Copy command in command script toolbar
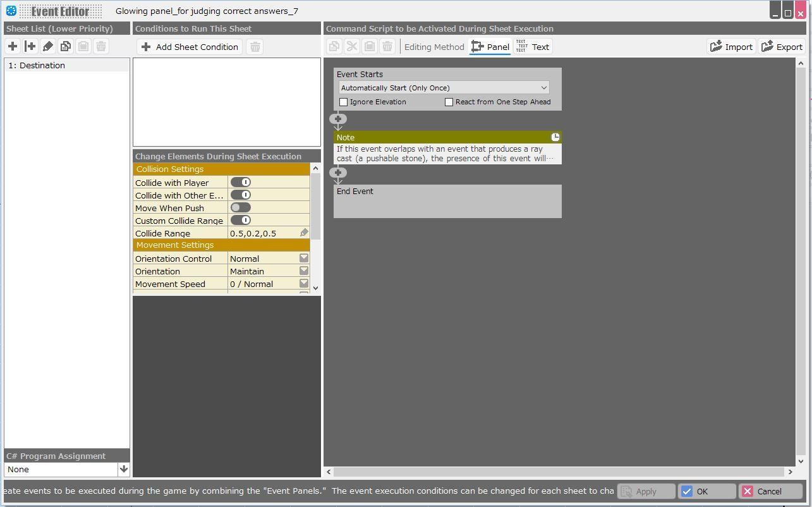This screenshot has width=812, height=507. [334, 46]
